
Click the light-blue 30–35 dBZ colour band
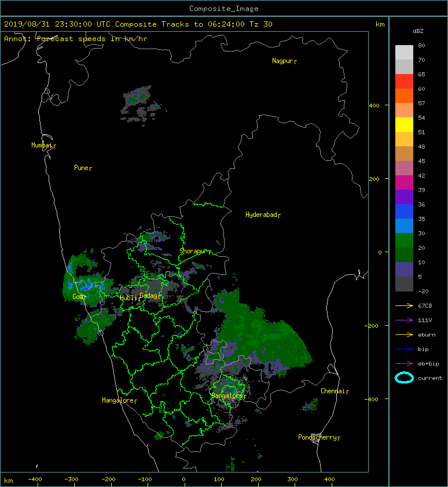(x=404, y=226)
